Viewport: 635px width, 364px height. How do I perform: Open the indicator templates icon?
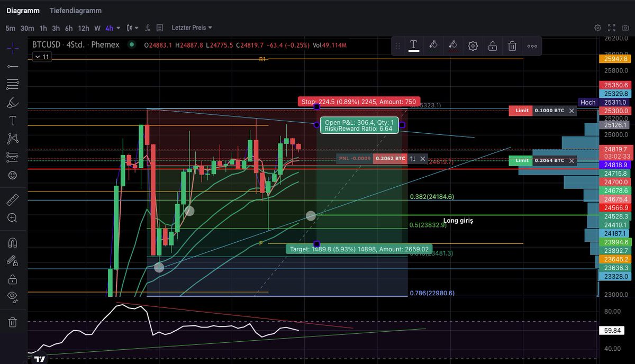tap(160, 28)
